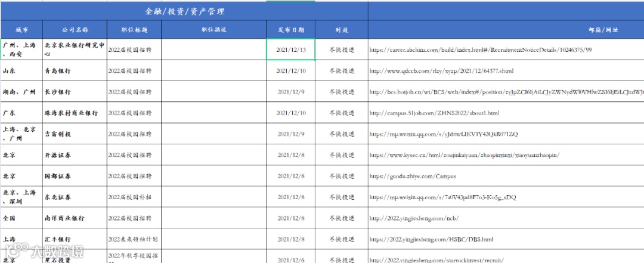Select the 2021/12/8 date for 南洋商业银行
Screen dimensions: 644x263
coord(291,218)
